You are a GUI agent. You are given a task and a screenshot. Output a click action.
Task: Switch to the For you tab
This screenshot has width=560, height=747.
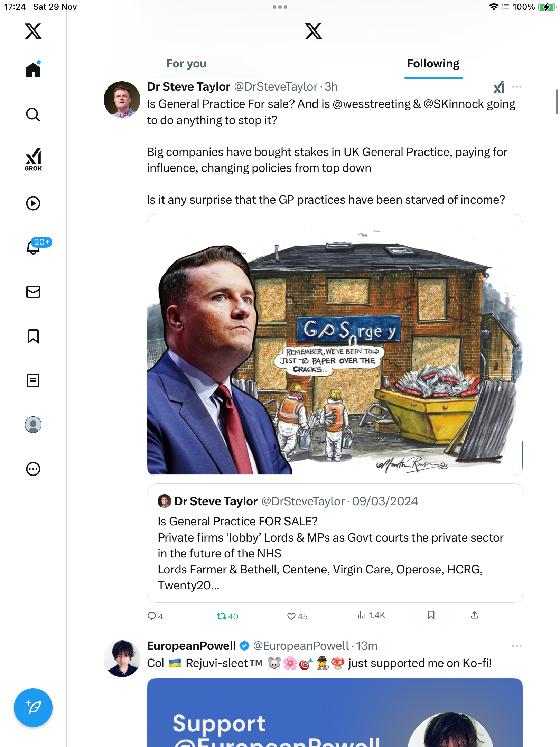(186, 64)
